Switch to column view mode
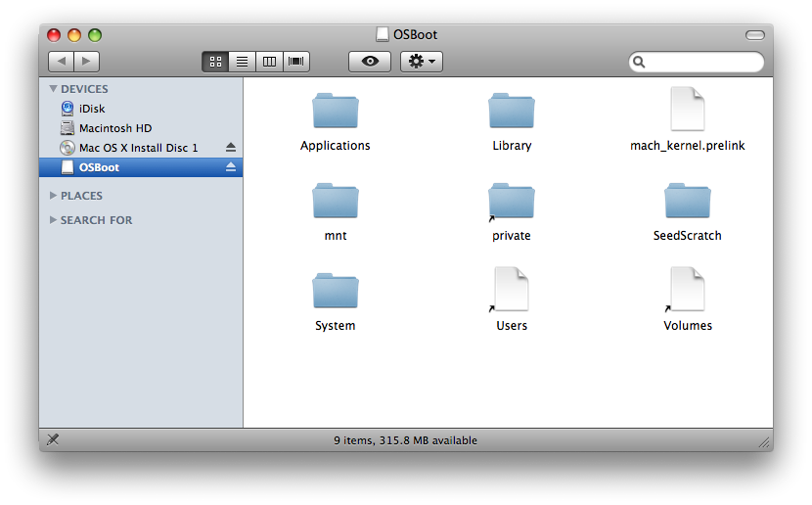This screenshot has height=505, width=812. [269, 62]
